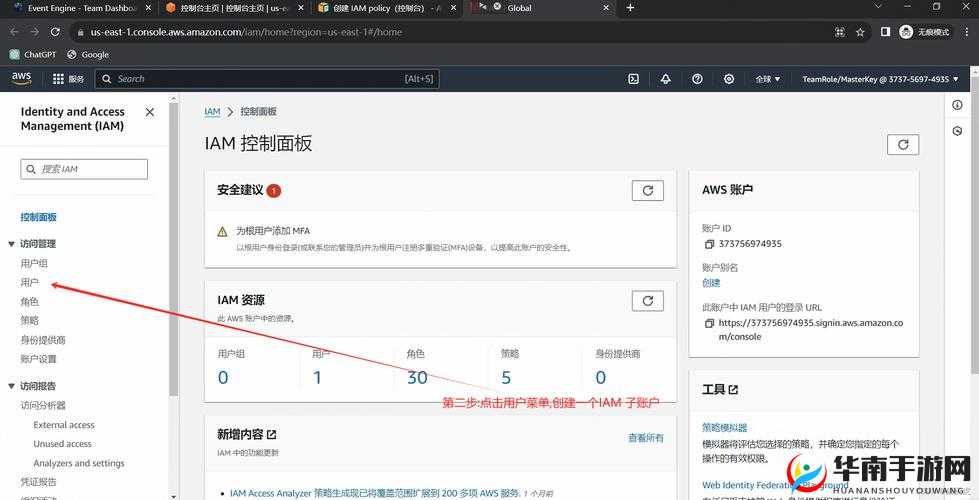Open the 策略模拟器 link
This screenshot has height=500, width=979.
tap(725, 428)
